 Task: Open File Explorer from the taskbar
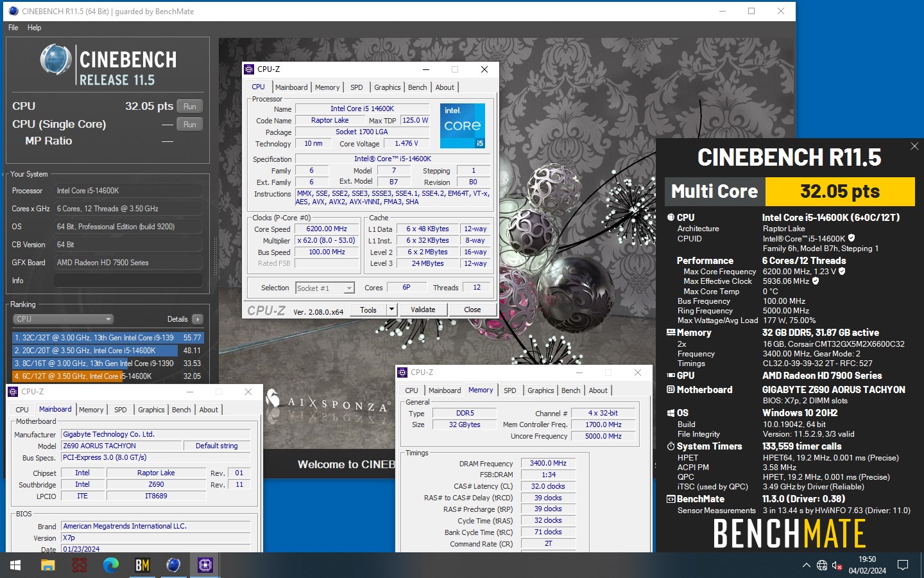(48, 565)
